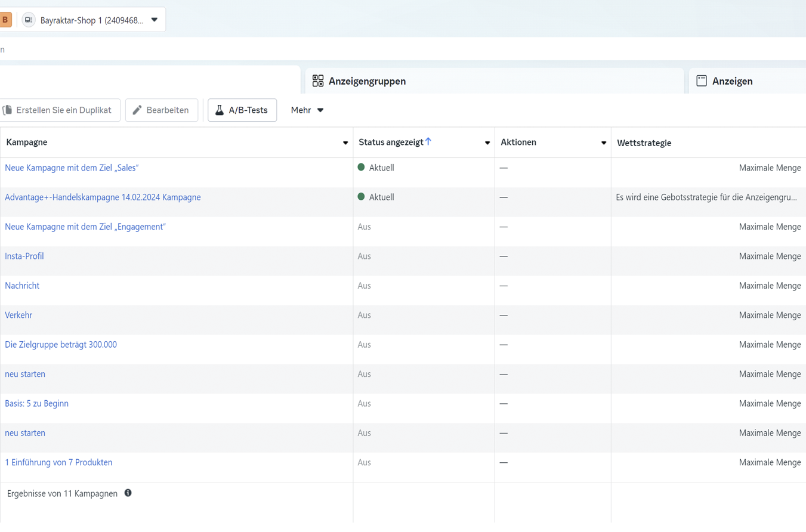Click the Aus status in the 1 Einführung von 7 Produkten row
Viewport: 806px width, 532px height.
pos(365,462)
